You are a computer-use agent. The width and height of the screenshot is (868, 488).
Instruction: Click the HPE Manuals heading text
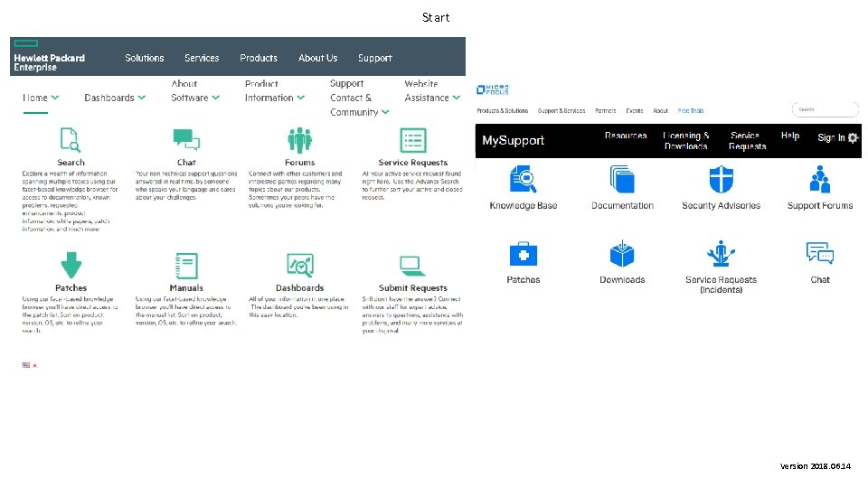186,287
